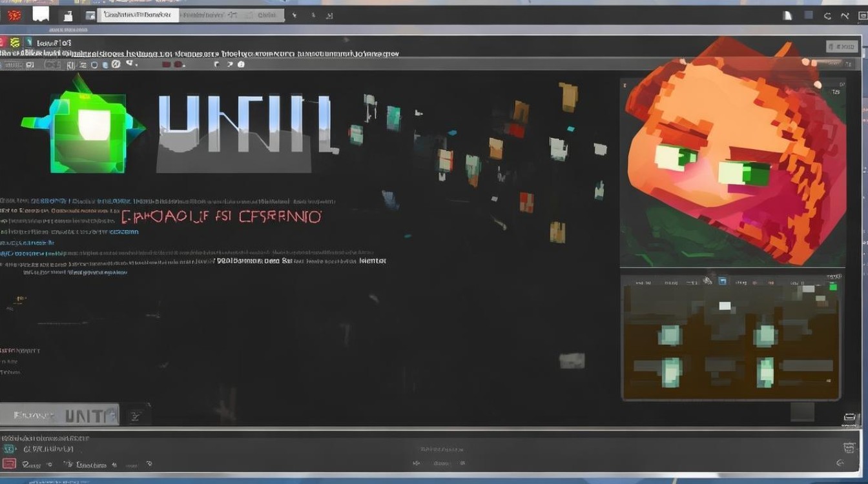Image resolution: width=868 pixels, height=484 pixels.
Task: Click the red icon in the top-left corner
Action: [14, 14]
